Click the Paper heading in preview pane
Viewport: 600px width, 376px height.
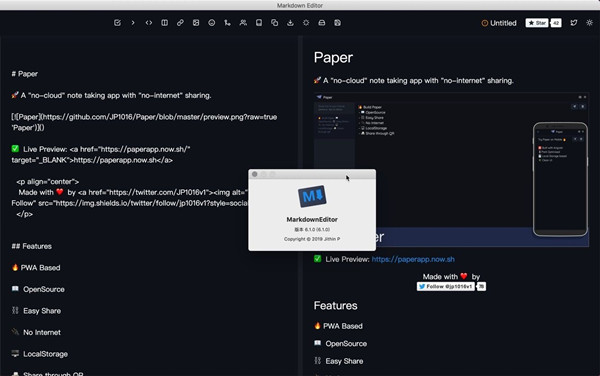(333, 58)
